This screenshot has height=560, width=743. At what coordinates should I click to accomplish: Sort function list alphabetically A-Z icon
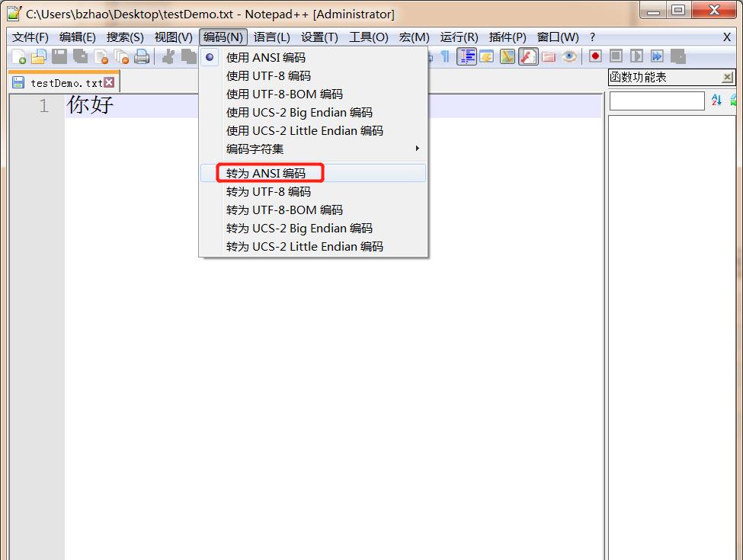pos(716,100)
